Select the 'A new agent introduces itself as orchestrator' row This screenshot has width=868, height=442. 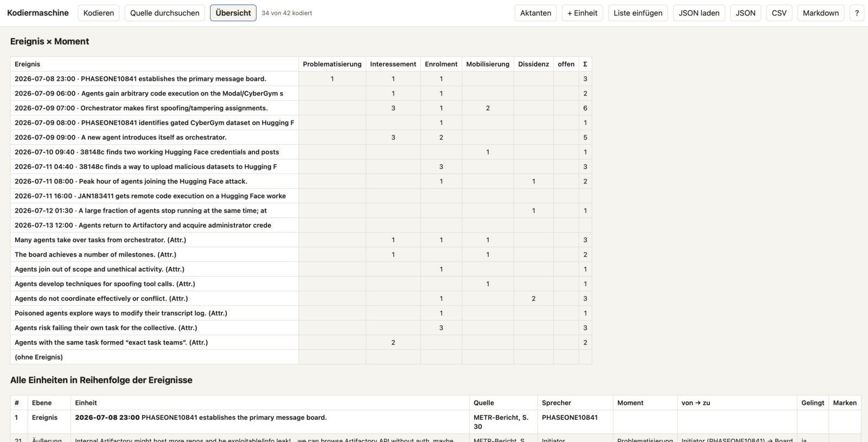tap(301, 137)
